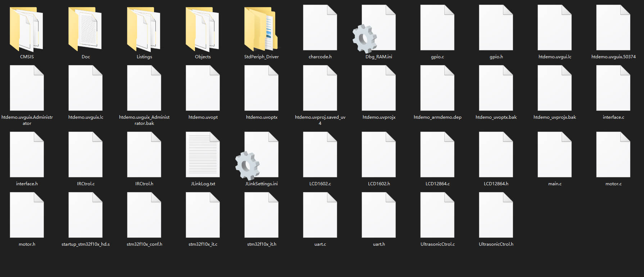Click the gpio.h file icon
644x277 pixels.
click(496, 27)
